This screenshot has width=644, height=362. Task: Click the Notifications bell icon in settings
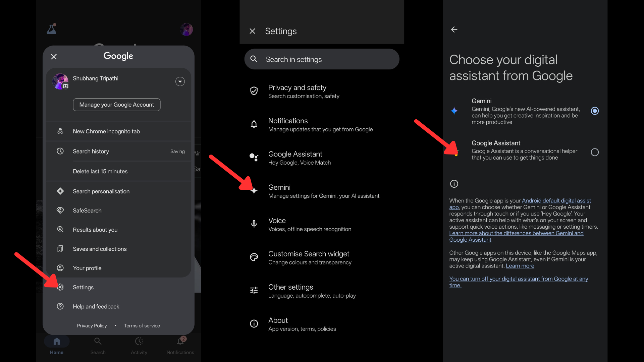[x=254, y=124]
